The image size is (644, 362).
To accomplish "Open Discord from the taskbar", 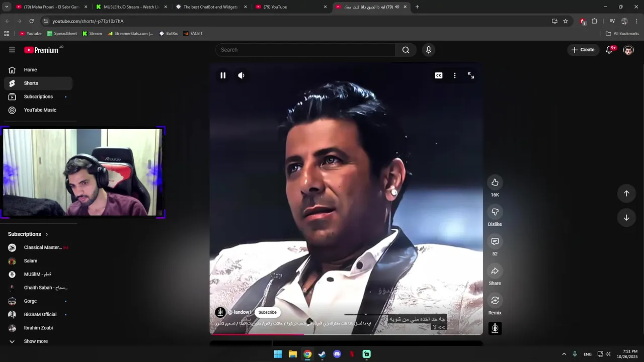I will [x=337, y=354].
